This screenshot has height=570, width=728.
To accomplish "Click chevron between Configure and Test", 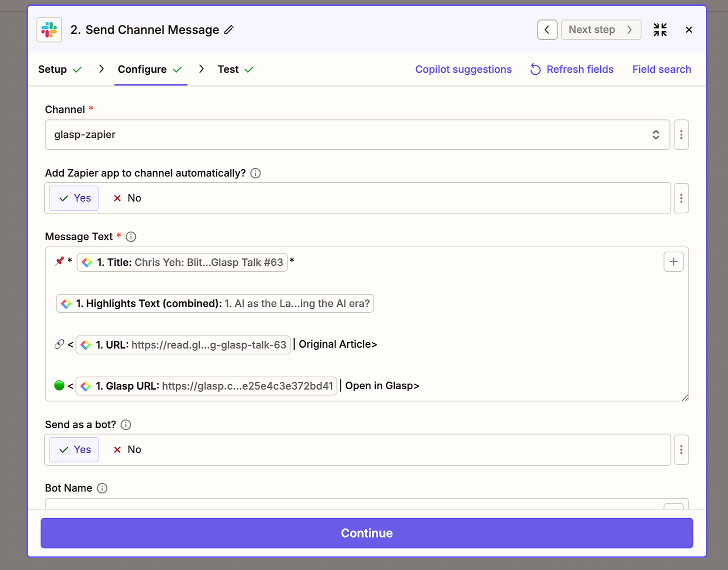I will (201, 69).
